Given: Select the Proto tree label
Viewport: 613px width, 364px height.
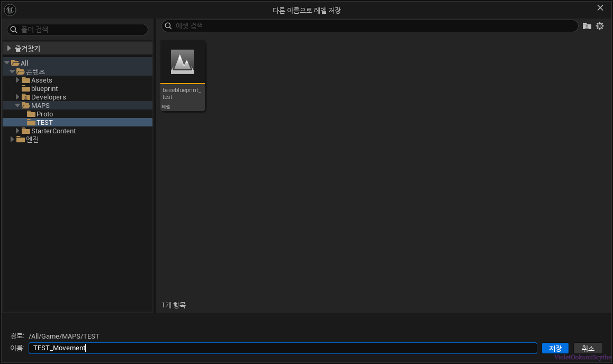Looking at the screenshot, I should (44, 114).
